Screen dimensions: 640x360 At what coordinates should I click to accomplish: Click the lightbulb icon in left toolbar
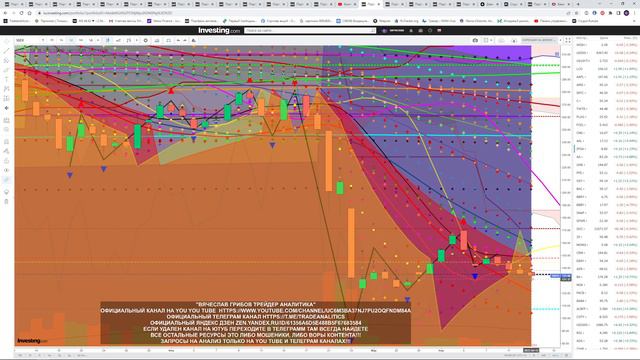pos(7,192)
